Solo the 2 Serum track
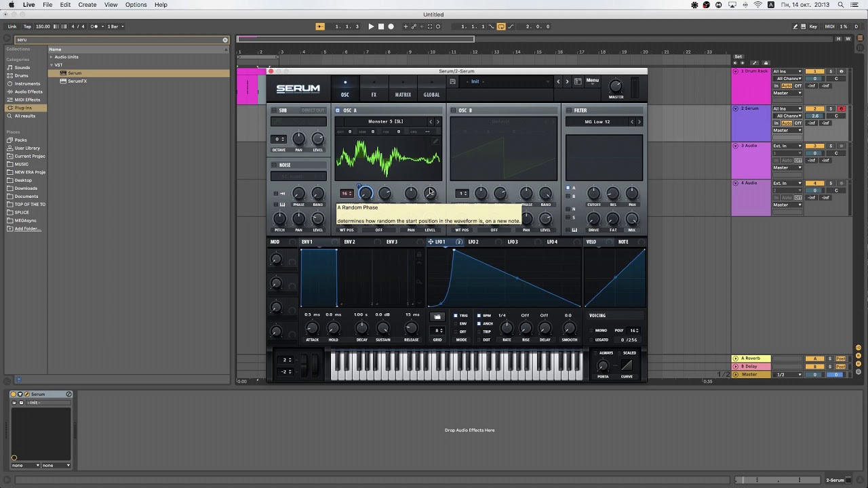Screen dimensions: 868x488 tap(831, 108)
